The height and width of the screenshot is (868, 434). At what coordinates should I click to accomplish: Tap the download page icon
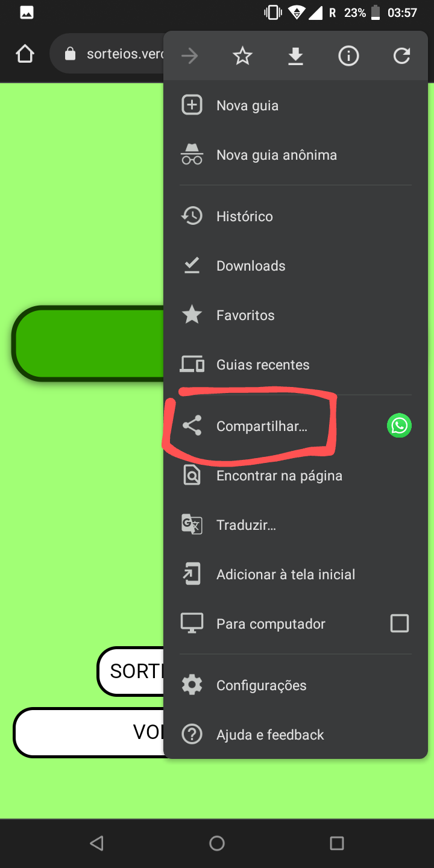tap(295, 57)
